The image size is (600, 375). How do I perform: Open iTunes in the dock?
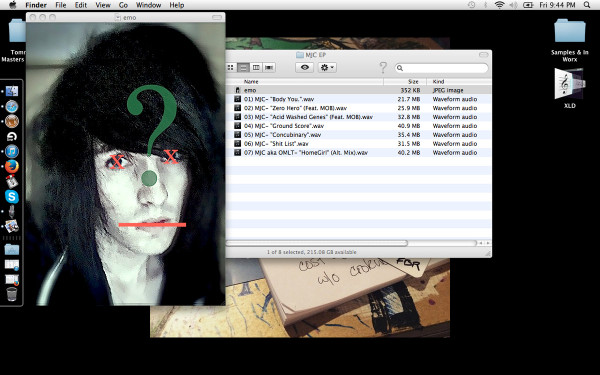(12, 151)
